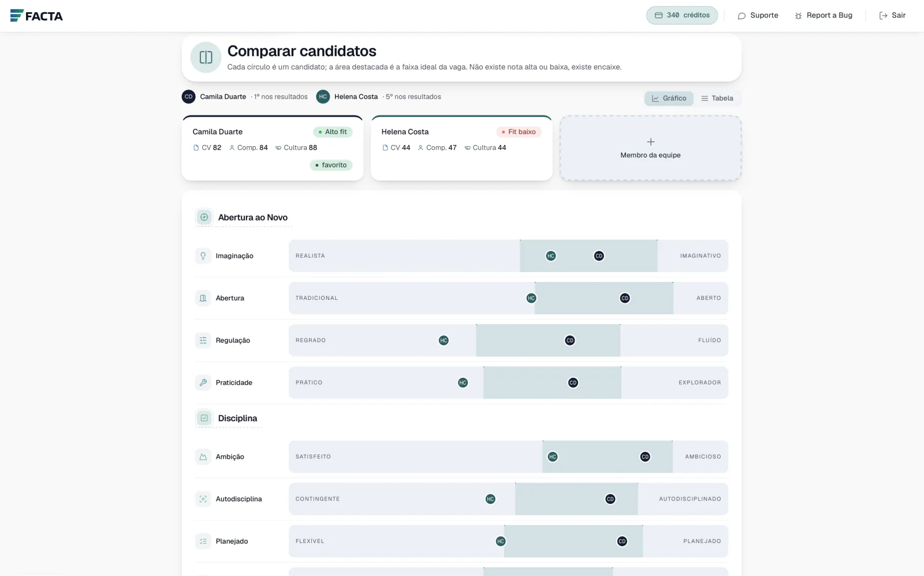This screenshot has width=924, height=576.
Task: Click the CD marker on Abertura scale
Action: [x=625, y=298]
